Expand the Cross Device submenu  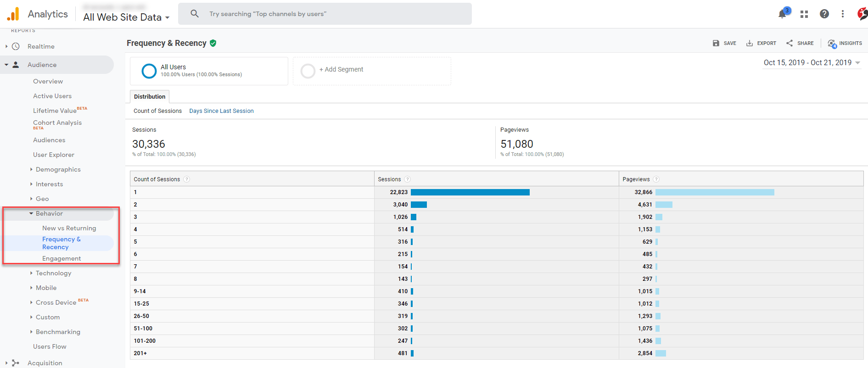31,302
